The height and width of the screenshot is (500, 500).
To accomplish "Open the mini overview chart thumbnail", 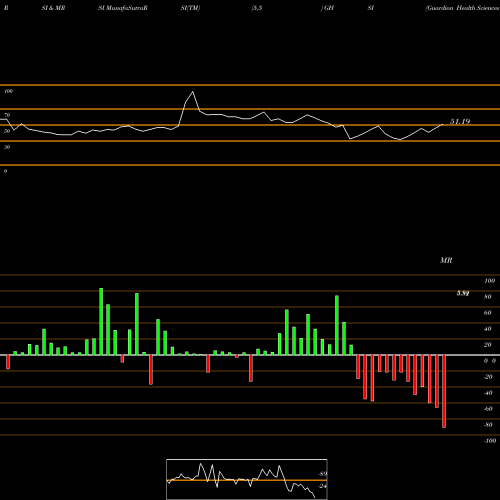I will tap(247, 479).
